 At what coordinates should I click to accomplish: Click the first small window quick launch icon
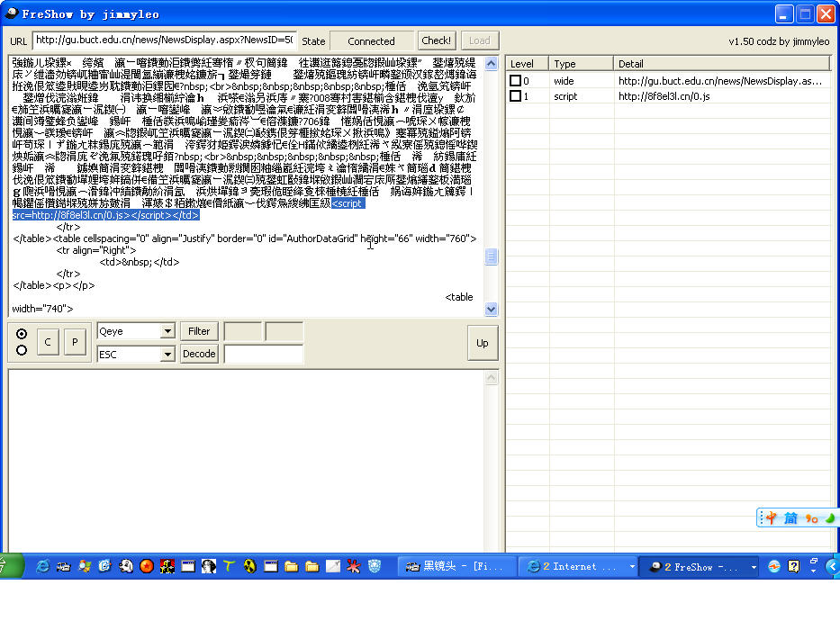(x=188, y=566)
